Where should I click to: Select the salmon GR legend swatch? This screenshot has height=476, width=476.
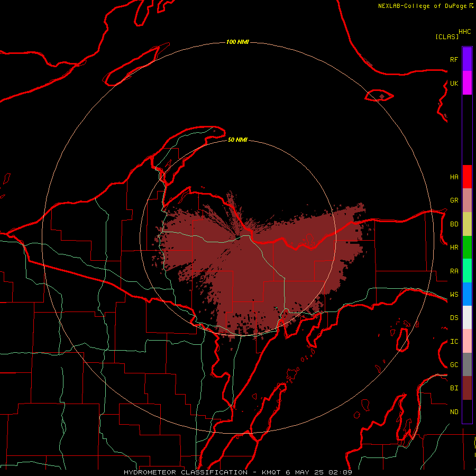click(467, 200)
